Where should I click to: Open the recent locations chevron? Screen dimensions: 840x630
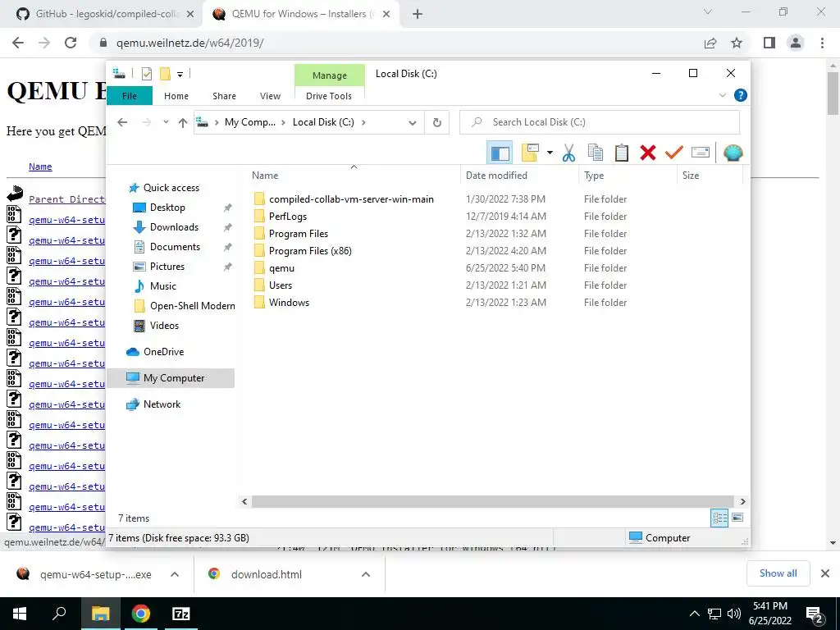click(166, 122)
